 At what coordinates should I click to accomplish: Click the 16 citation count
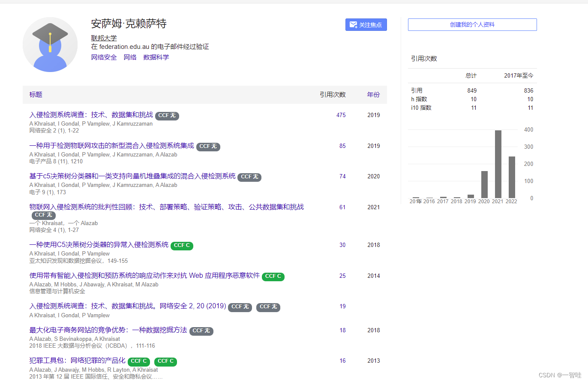[342, 361]
